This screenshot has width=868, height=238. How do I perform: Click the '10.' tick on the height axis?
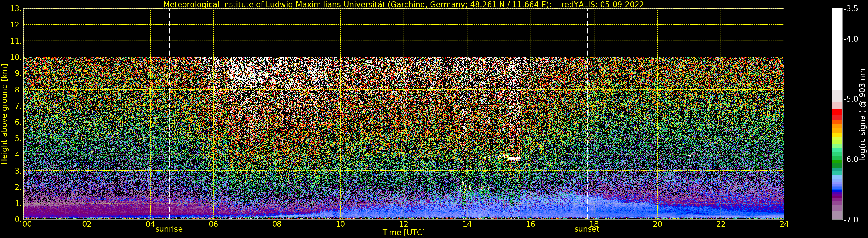16,57
